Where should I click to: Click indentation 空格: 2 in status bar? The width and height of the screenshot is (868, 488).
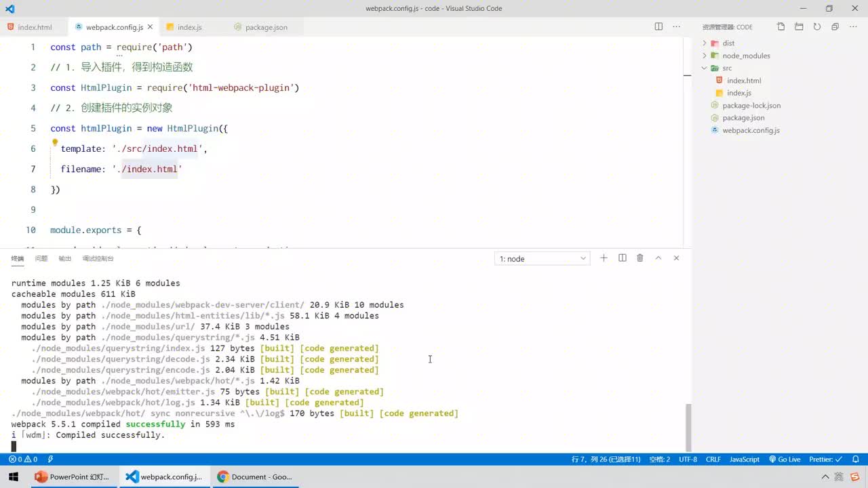pos(659,459)
